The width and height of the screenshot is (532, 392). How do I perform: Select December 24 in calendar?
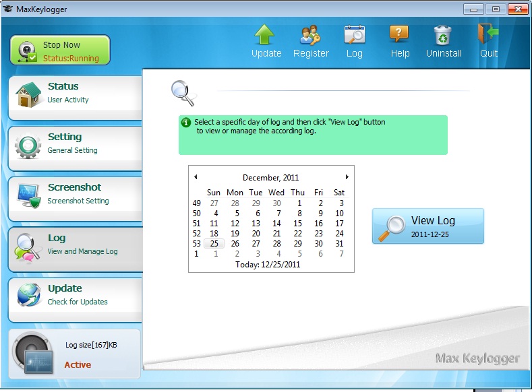click(339, 234)
